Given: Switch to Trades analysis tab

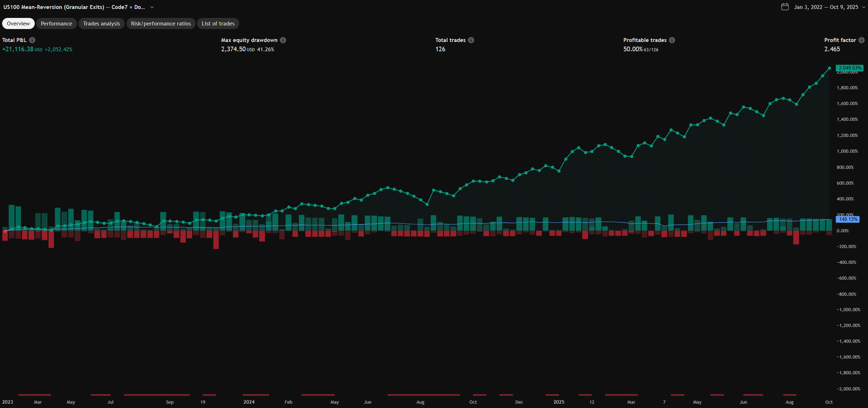Looking at the screenshot, I should 101,24.
